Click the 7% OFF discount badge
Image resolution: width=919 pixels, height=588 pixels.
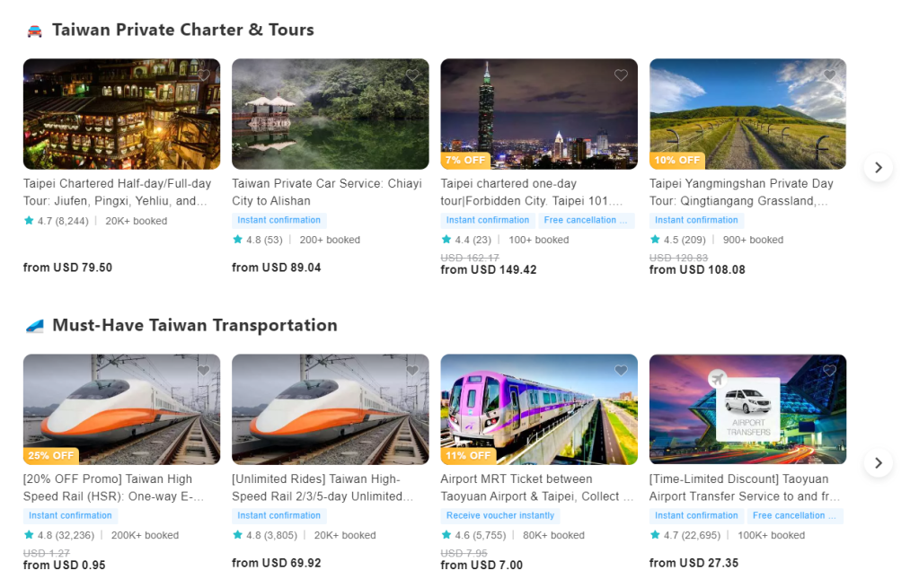point(464,161)
